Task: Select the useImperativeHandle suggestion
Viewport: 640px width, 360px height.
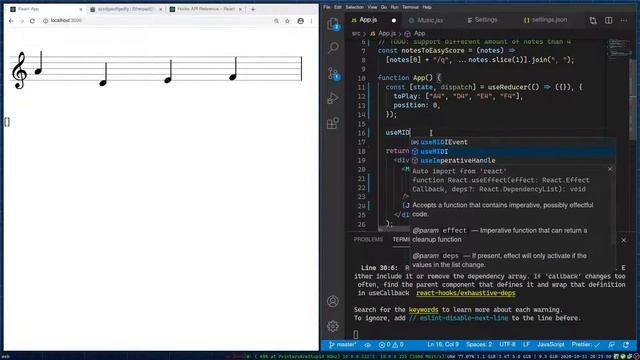Action: coord(513,160)
